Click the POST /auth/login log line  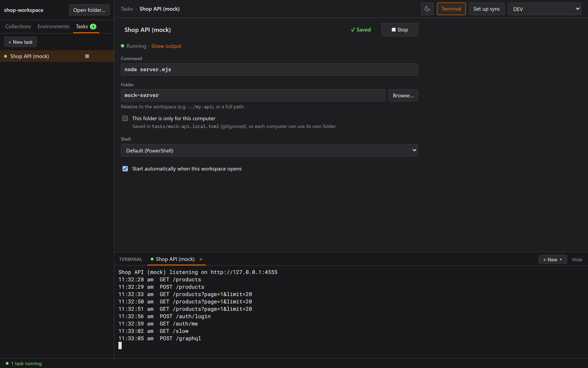(165, 316)
